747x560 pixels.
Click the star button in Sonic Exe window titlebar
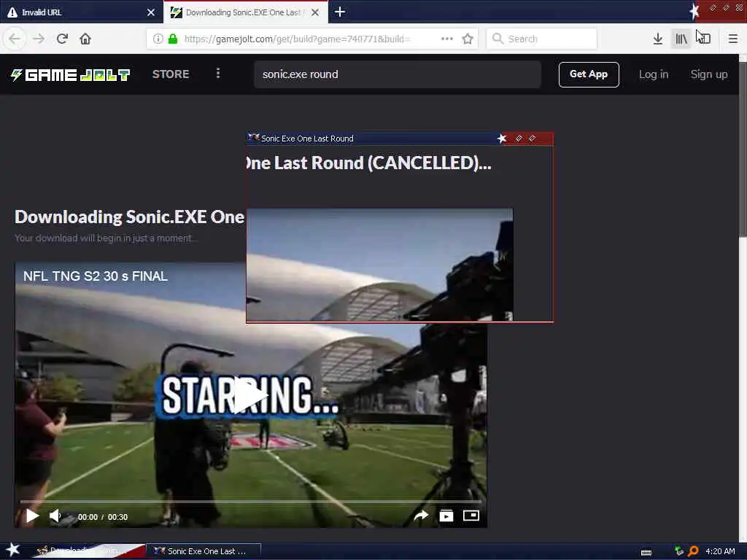pyautogui.click(x=502, y=139)
